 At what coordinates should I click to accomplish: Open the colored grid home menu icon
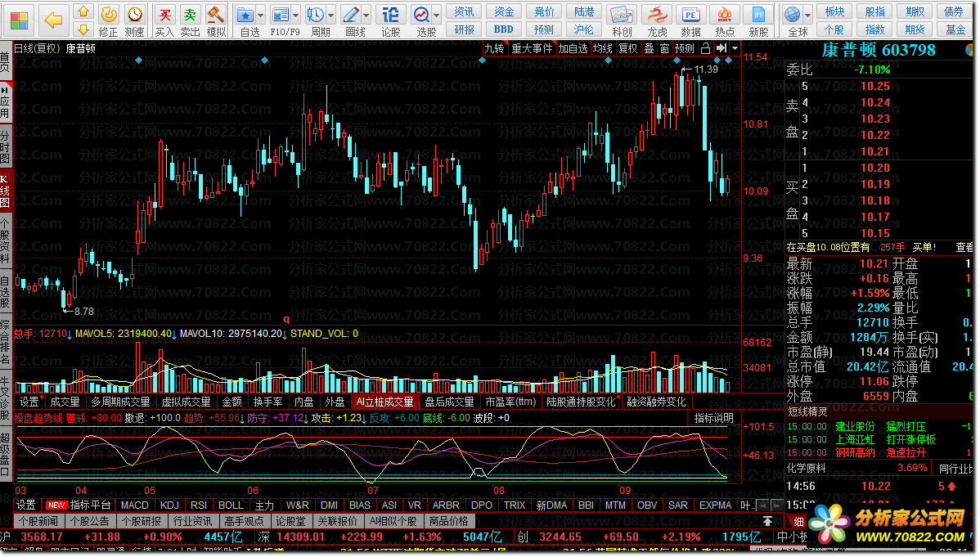coord(19,20)
